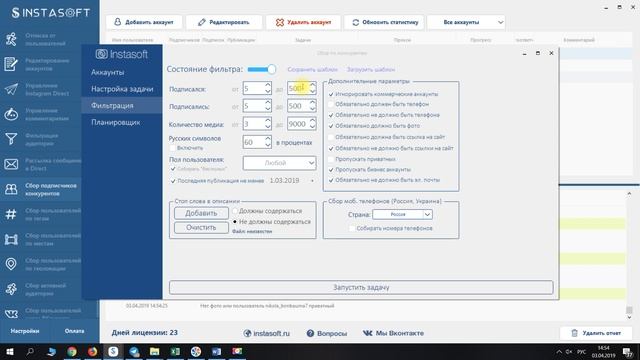Screen dimensions: 640x360
Task: Toggle last publication date checkbox
Action: click(x=173, y=180)
